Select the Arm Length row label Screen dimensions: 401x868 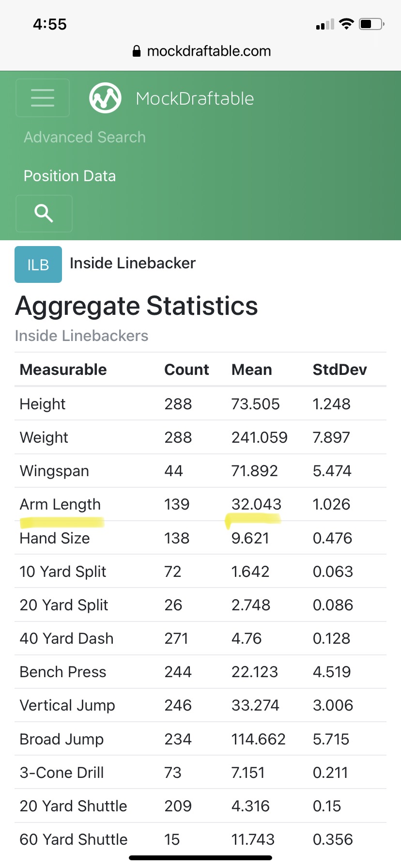(60, 504)
